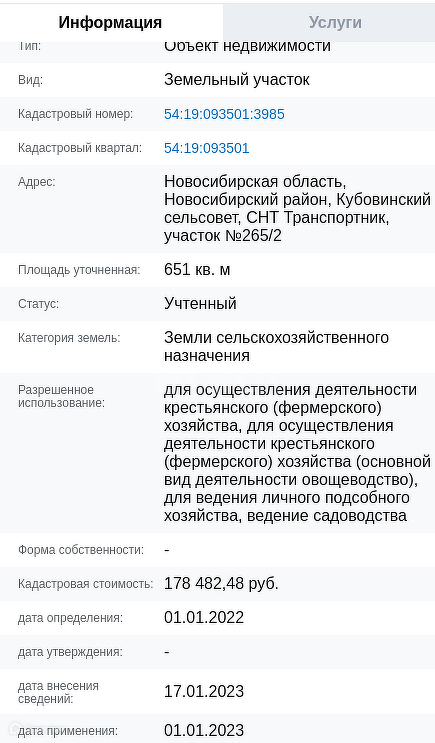Click the Кадастровая стоимость label
Screen dimensions: 435x743
pyautogui.click(x=85, y=584)
